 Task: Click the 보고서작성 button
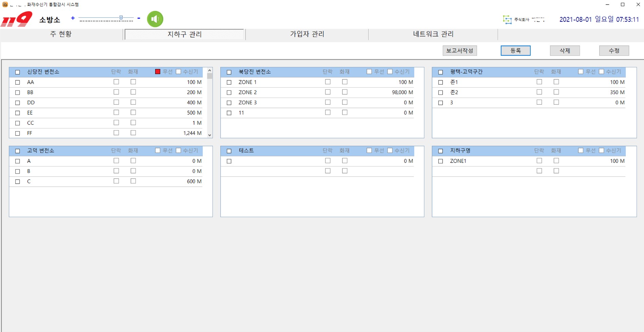click(x=460, y=51)
